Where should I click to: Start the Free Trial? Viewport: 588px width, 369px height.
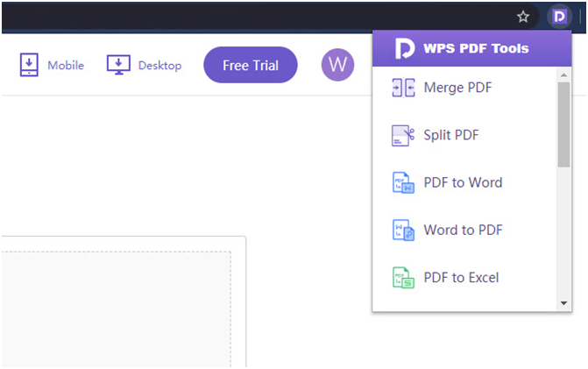coord(251,65)
